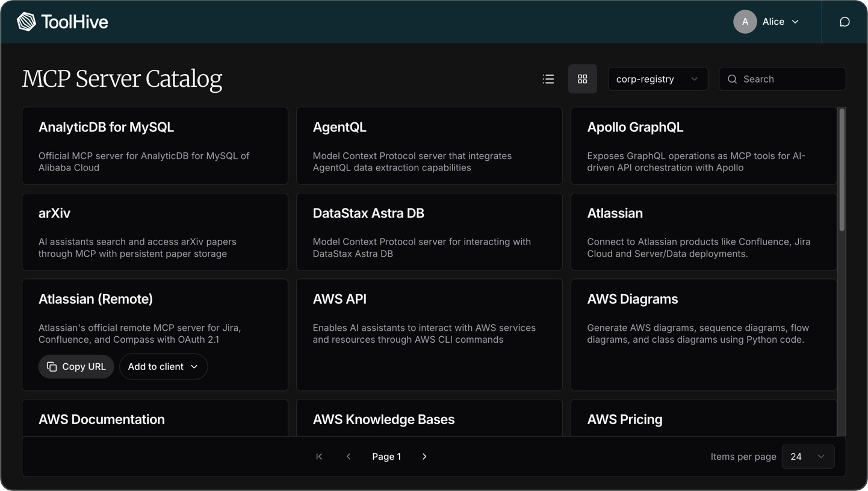868x491 pixels.
Task: Click the search magnifier icon
Action: coord(732,79)
